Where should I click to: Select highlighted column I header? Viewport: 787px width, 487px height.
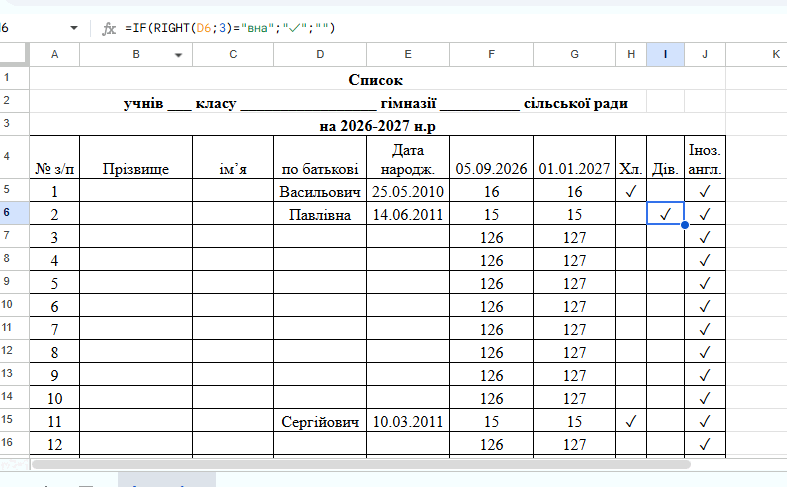click(x=666, y=54)
